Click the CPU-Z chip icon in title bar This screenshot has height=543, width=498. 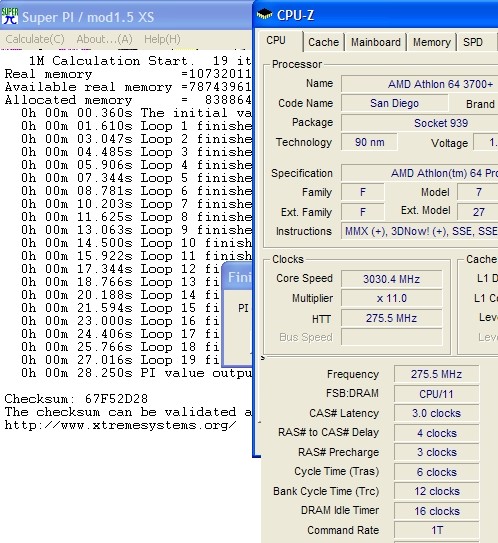click(x=265, y=15)
